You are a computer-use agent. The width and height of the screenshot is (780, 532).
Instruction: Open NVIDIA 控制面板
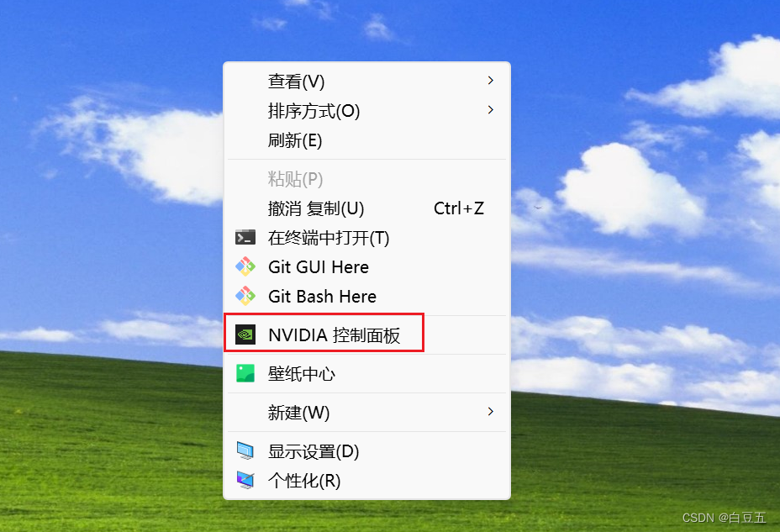click(x=366, y=335)
